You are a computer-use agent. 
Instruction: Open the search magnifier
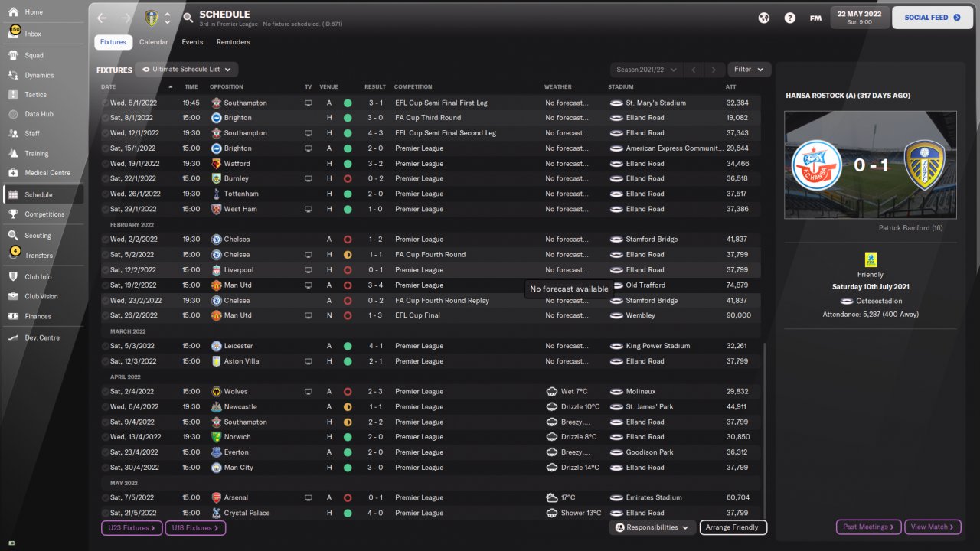pyautogui.click(x=188, y=18)
